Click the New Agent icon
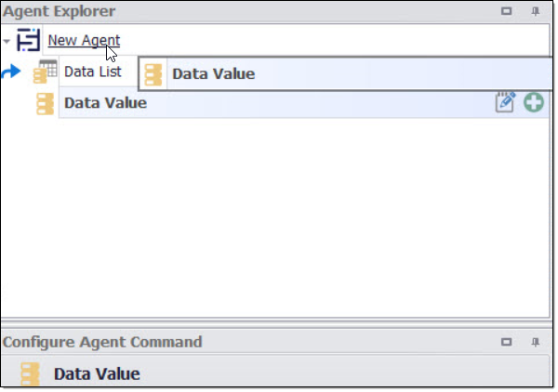Viewport: 558px width, 392px height. point(29,41)
